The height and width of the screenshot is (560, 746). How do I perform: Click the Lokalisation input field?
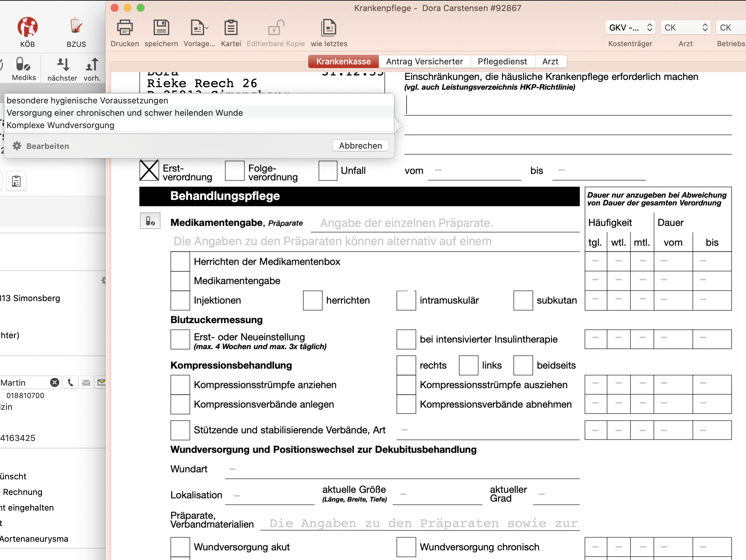click(x=270, y=495)
